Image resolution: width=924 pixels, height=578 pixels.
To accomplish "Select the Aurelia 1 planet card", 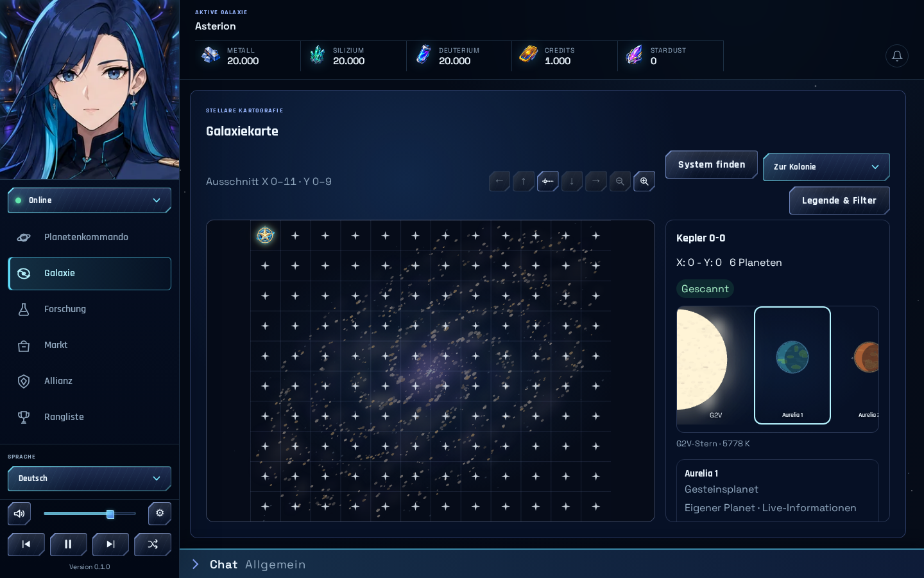I will [x=792, y=365].
